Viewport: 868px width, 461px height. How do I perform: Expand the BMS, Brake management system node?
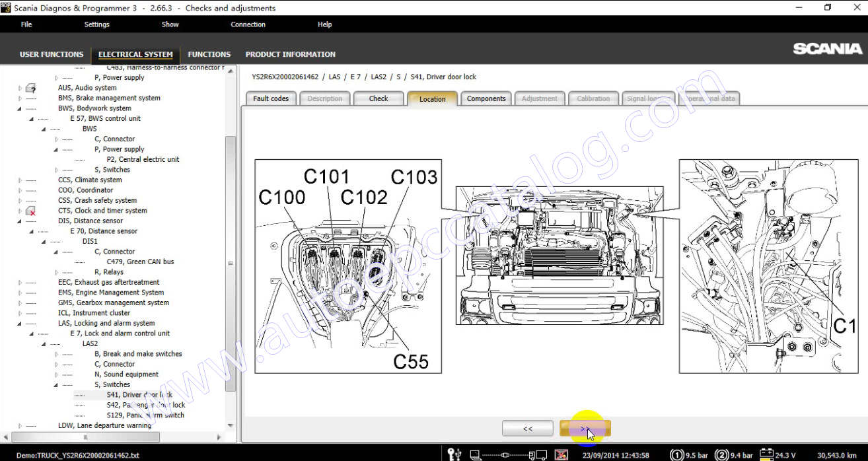[20, 98]
